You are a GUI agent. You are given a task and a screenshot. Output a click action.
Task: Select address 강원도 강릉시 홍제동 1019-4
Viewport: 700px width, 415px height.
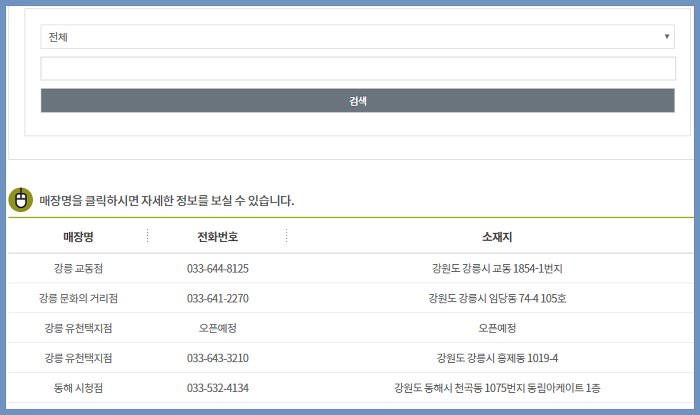pos(497,358)
